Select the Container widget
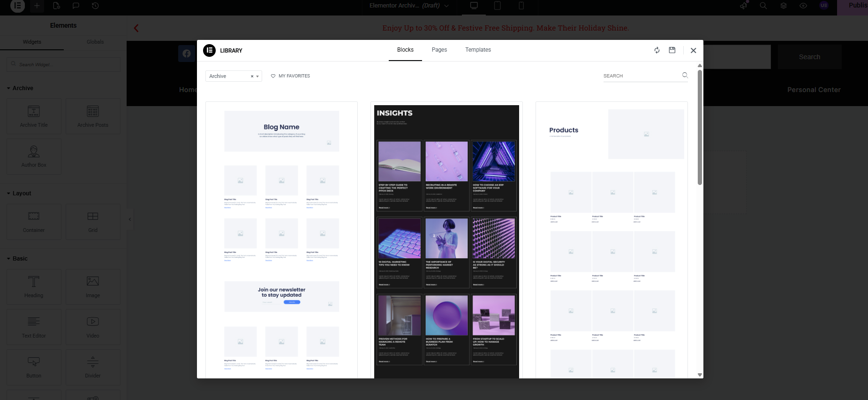 point(34,222)
